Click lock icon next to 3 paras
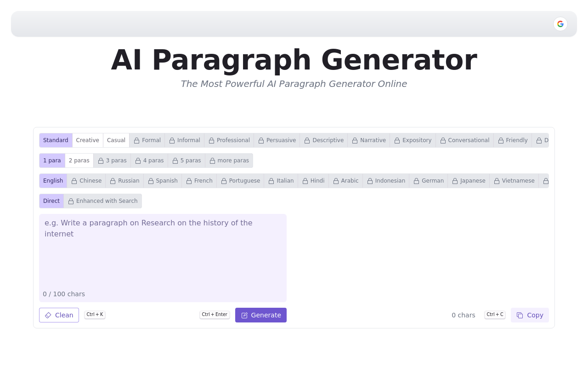588x368 pixels. pyautogui.click(x=101, y=161)
